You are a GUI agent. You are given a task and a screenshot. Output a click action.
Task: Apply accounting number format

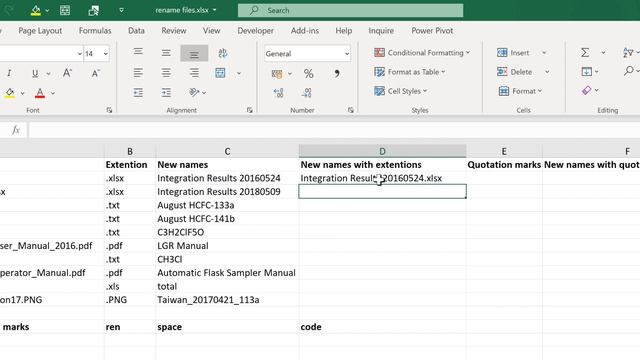(x=277, y=73)
